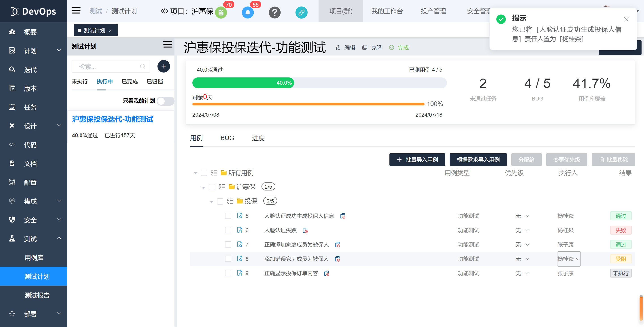The height and width of the screenshot is (327, 644).
Task: Click the round plus button to add plan
Action: (x=164, y=66)
